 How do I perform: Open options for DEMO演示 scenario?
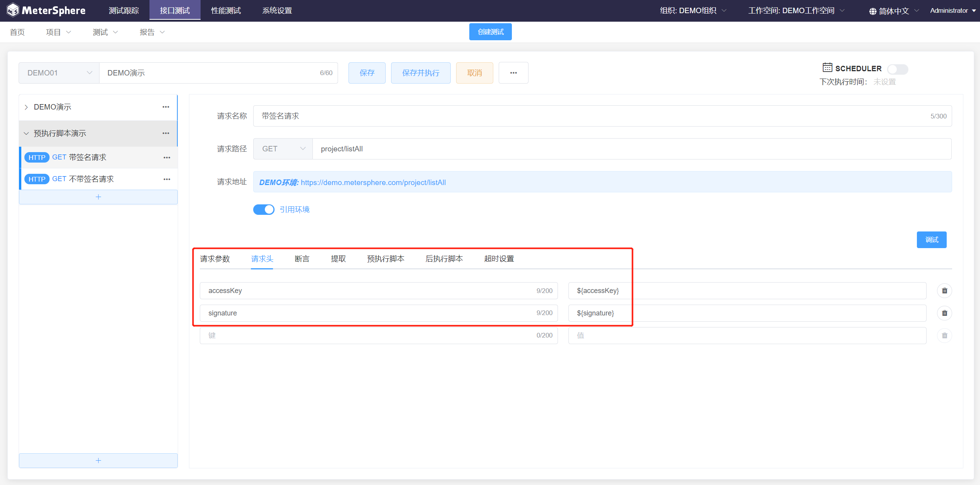(166, 107)
